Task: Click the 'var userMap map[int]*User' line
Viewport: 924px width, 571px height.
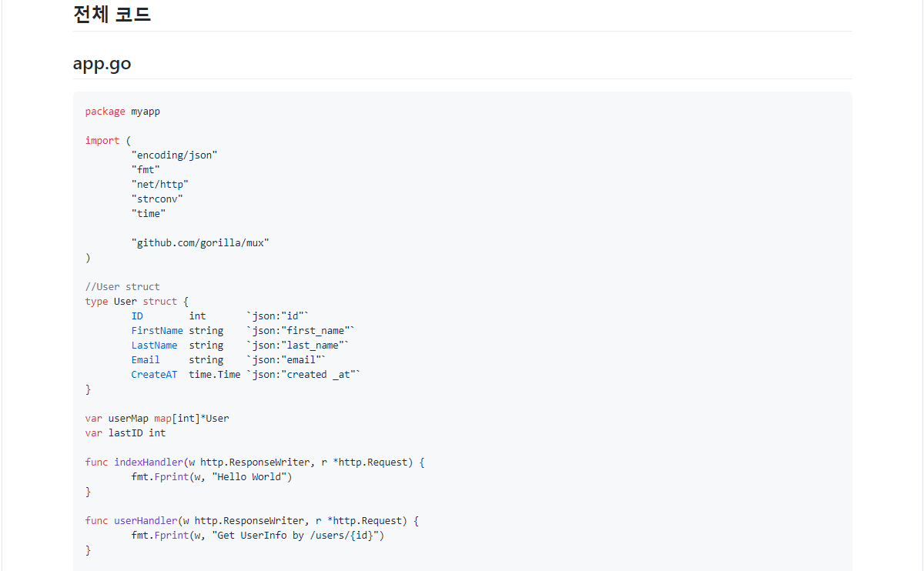Action: point(157,419)
